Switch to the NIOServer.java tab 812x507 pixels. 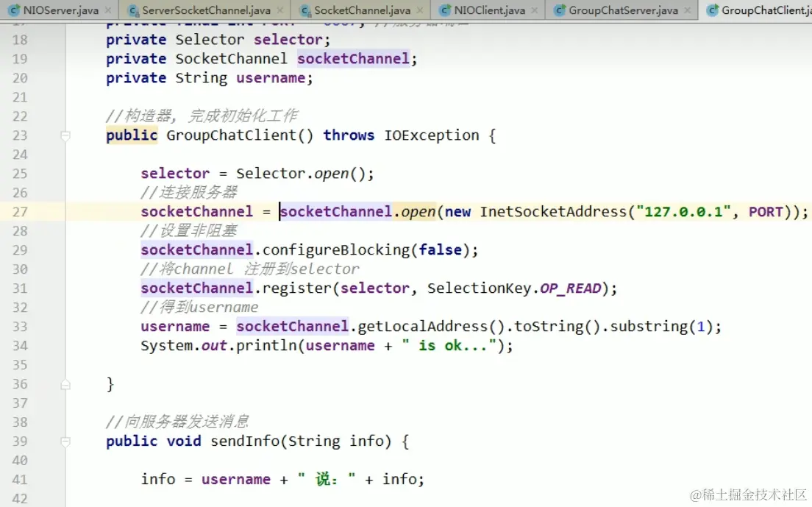[60, 10]
